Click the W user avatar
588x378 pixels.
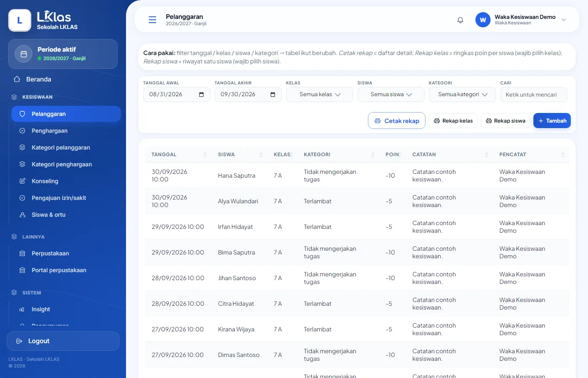click(483, 20)
